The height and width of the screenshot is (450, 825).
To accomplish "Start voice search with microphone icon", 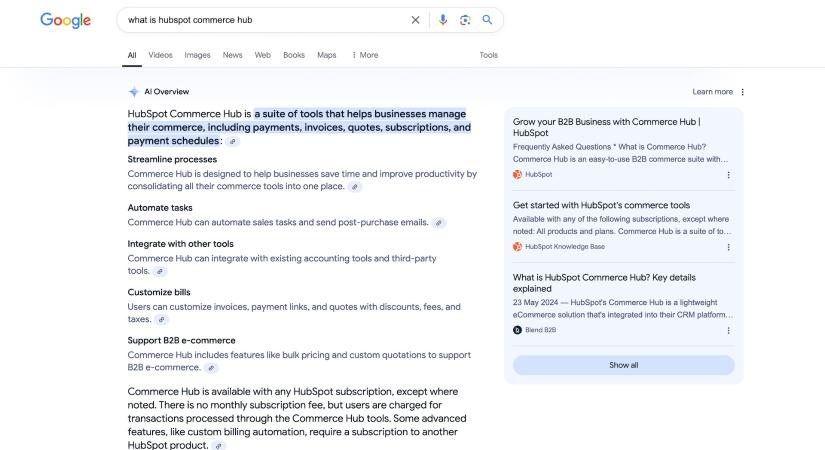I will coord(443,20).
